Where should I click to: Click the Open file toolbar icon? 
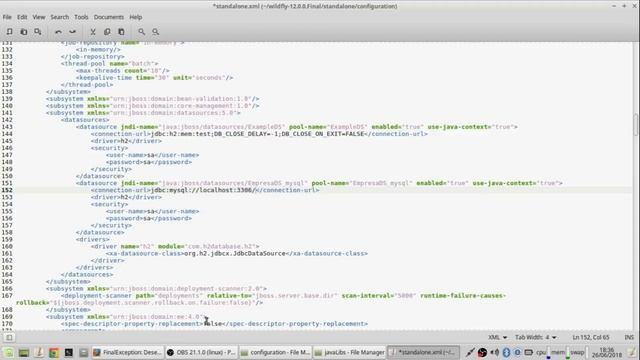(x=24, y=31)
